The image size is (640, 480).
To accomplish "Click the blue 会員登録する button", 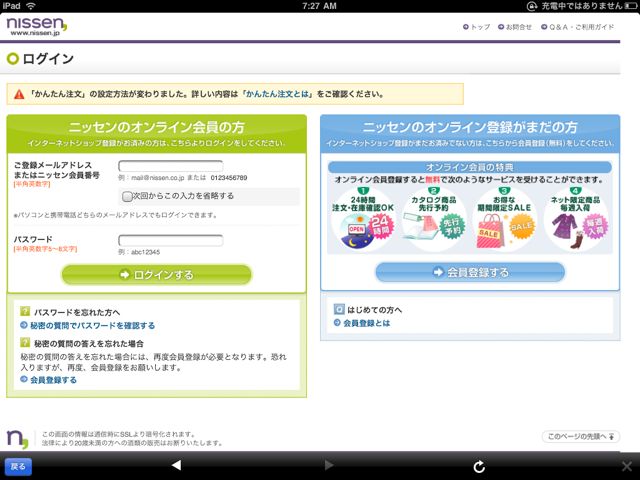I will [x=470, y=272].
